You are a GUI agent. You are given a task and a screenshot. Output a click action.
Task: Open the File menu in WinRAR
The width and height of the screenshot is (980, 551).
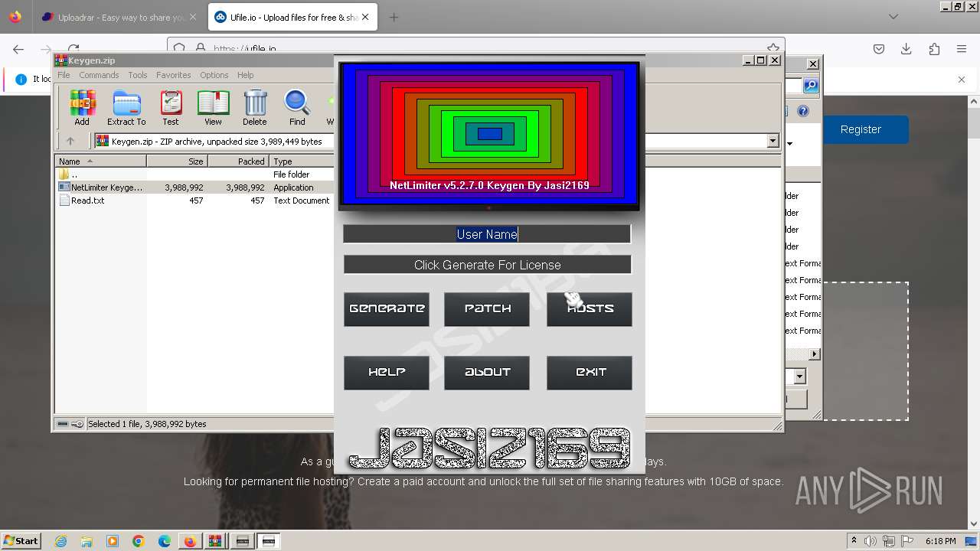pos(64,75)
